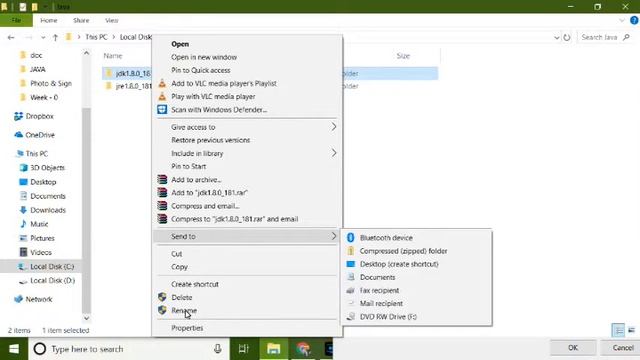Select Cut from the context menu
The width and height of the screenshot is (640, 360).
point(177,253)
